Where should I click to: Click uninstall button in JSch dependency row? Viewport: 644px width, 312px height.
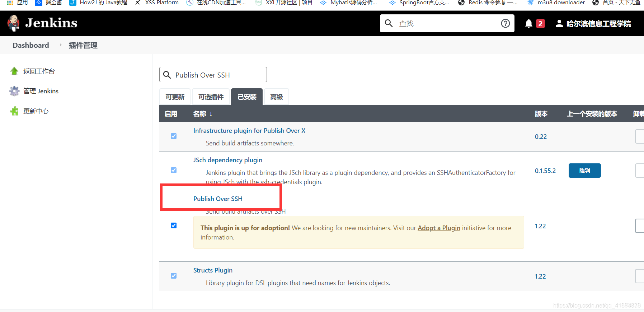pos(639,171)
